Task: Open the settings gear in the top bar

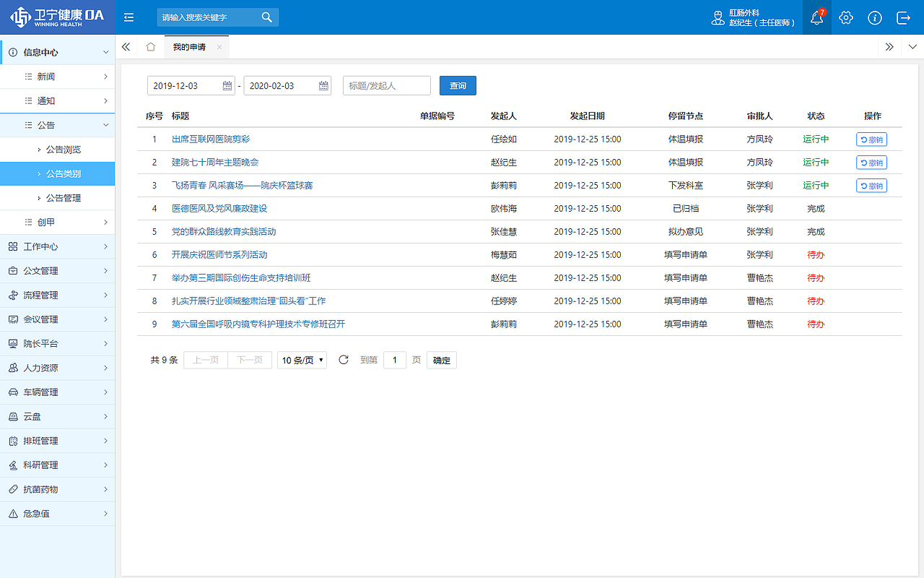Action: pos(845,17)
